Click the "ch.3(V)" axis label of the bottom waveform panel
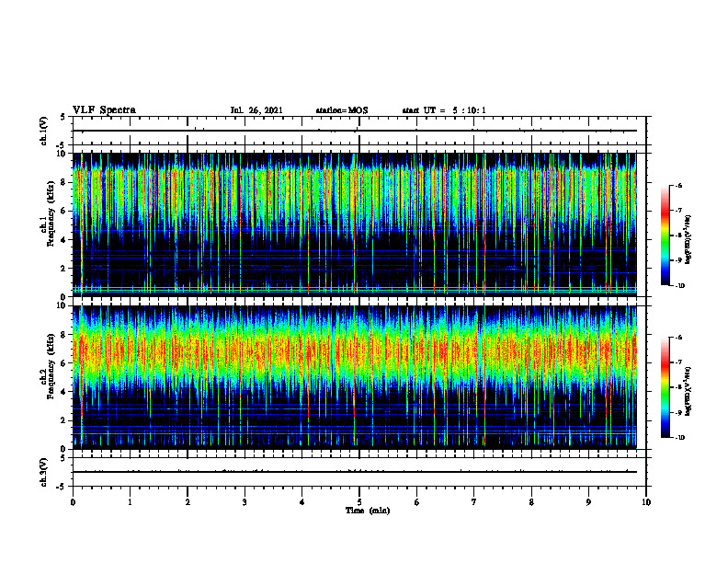This screenshot has height=563, width=728. pos(43,472)
